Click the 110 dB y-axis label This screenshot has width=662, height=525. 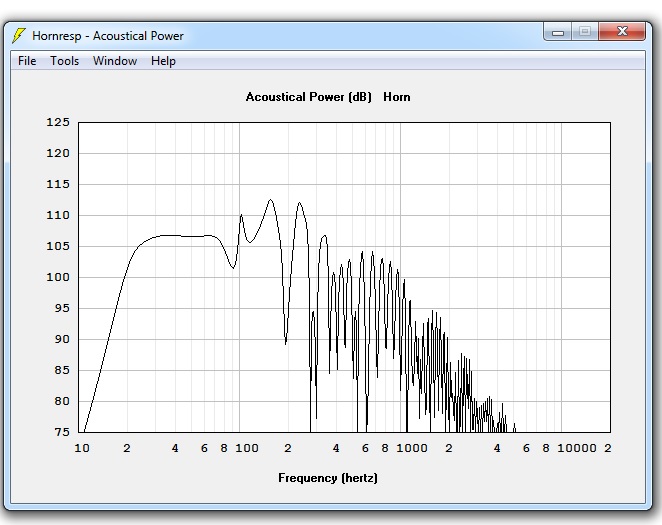58,215
